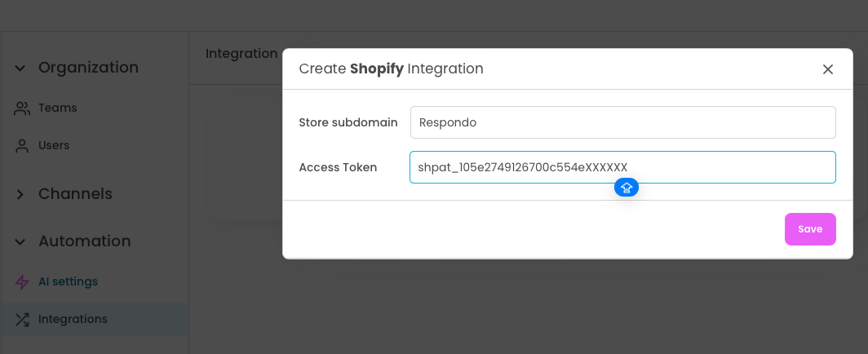Collapse the Organization section chevron
The width and height of the screenshot is (868, 354).
pyautogui.click(x=20, y=68)
